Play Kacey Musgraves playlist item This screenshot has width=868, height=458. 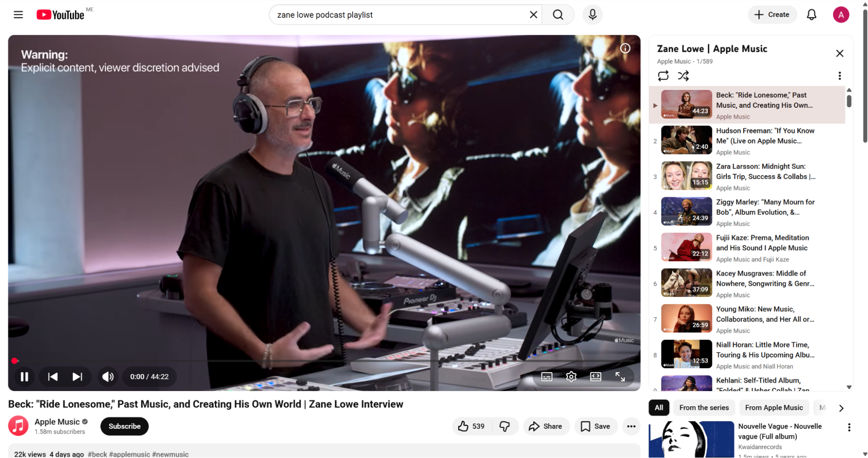click(747, 284)
